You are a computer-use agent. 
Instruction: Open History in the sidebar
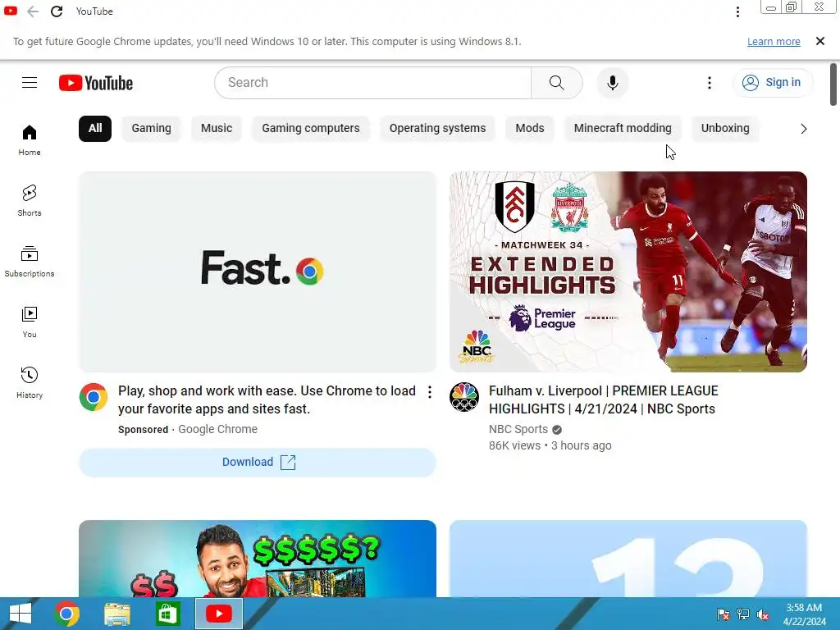(x=30, y=382)
